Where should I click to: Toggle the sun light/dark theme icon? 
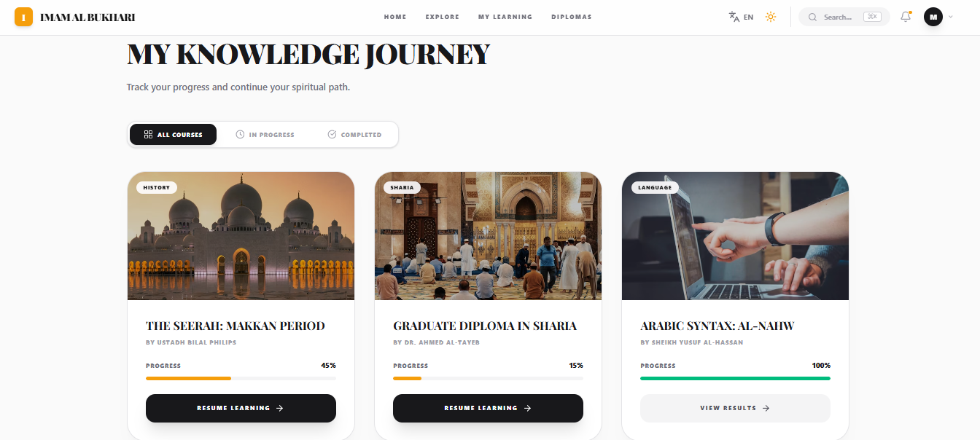click(771, 17)
